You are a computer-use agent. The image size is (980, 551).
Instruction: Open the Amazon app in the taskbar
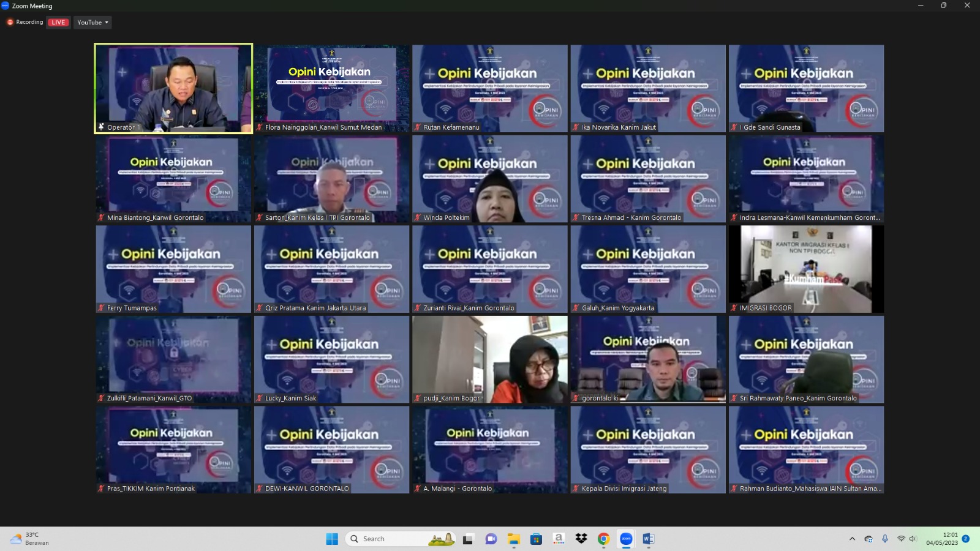pos(559,539)
